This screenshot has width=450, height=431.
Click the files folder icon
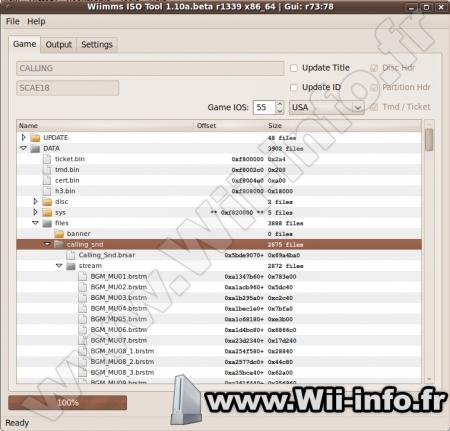[x=47, y=223]
